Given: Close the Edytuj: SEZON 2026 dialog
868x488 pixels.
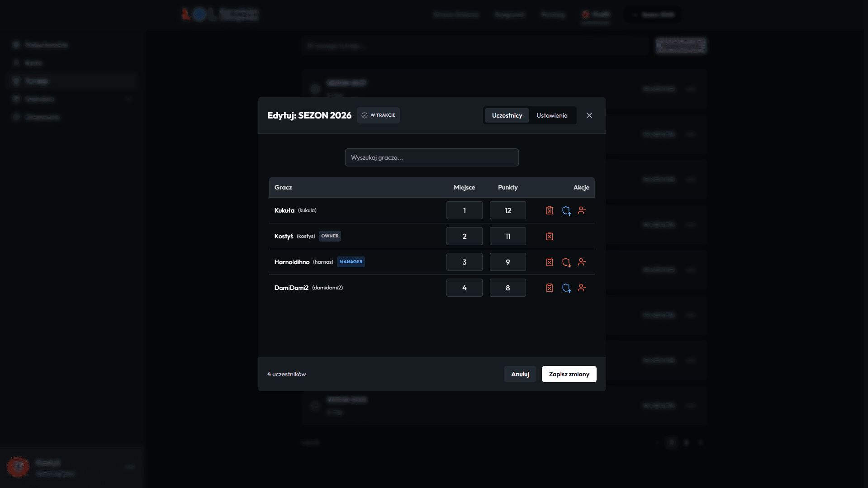Looking at the screenshot, I should coord(589,115).
